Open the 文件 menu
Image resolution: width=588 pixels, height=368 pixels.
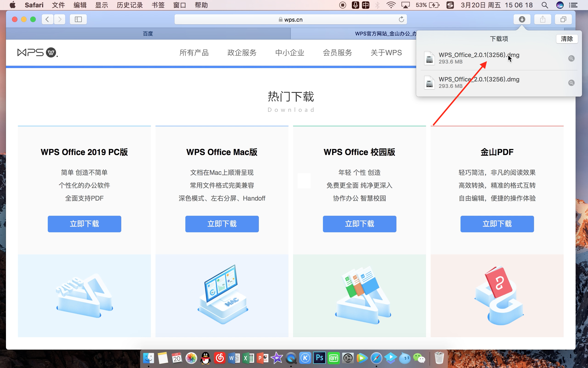(x=59, y=5)
